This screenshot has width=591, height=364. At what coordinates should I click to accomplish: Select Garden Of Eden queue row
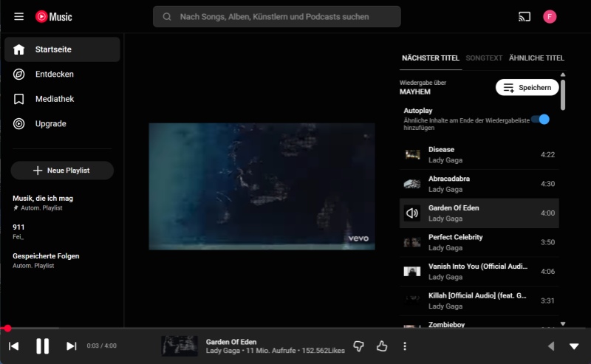479,213
